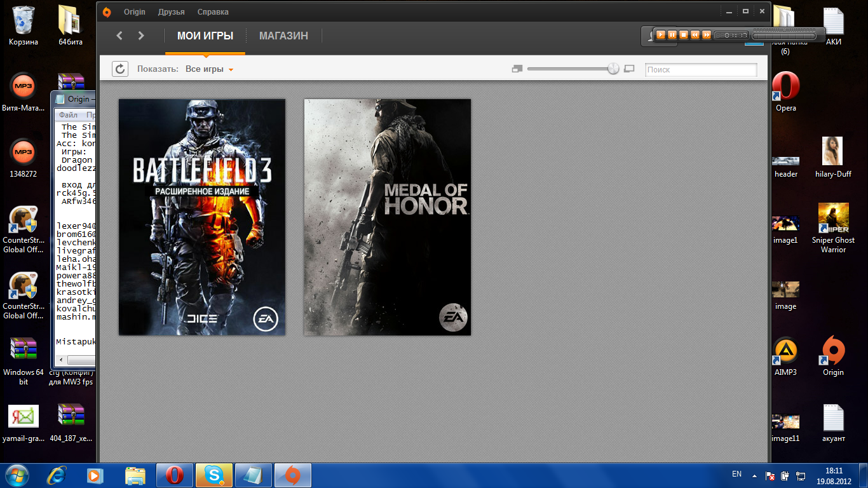
Task: Select the yamail-gra... desktop icon
Action: [24, 423]
